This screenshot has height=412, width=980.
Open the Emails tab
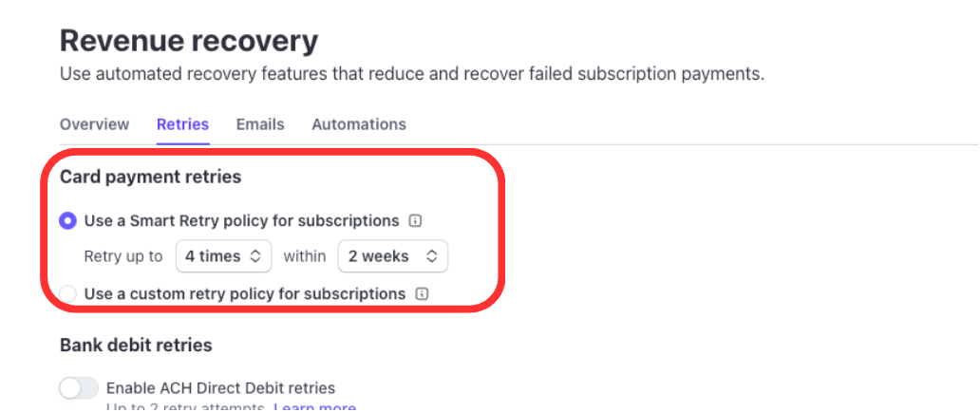pos(260,124)
